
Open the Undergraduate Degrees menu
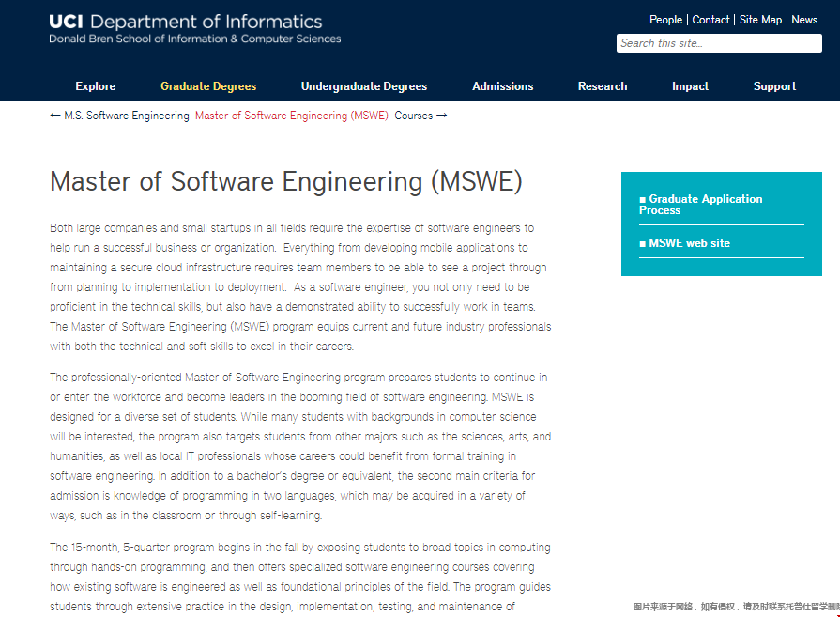364,86
